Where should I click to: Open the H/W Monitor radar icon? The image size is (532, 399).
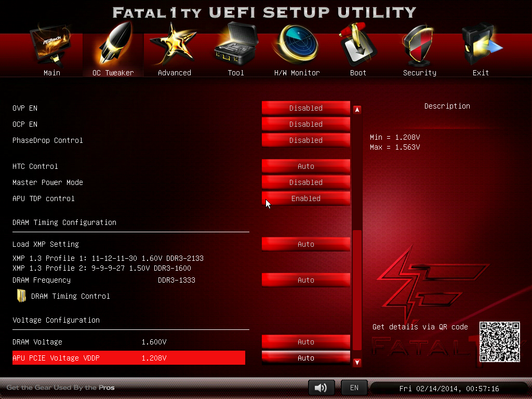[x=297, y=44]
